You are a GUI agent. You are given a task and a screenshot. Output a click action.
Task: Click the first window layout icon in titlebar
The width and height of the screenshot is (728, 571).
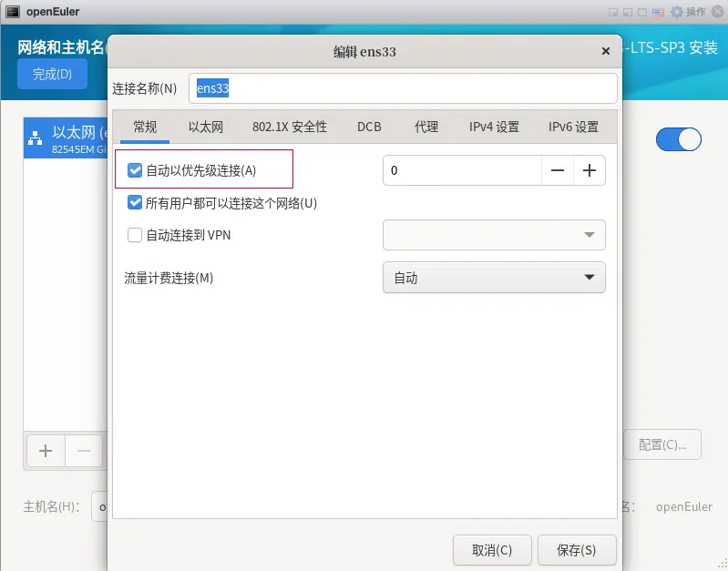pyautogui.click(x=613, y=12)
